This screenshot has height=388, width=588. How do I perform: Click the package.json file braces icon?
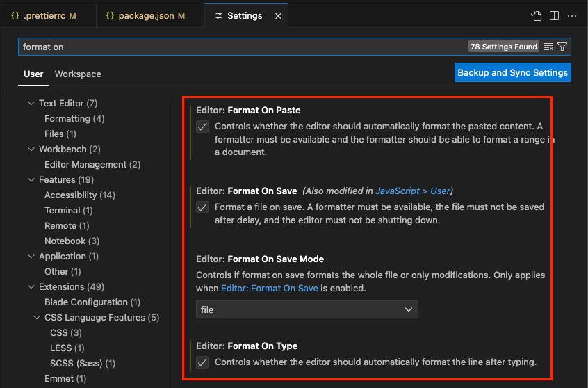[110, 15]
